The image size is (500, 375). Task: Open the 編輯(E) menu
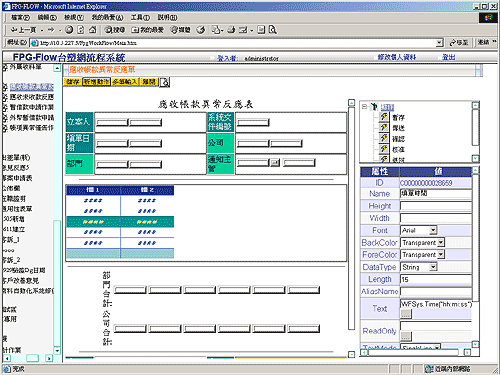click(x=47, y=17)
